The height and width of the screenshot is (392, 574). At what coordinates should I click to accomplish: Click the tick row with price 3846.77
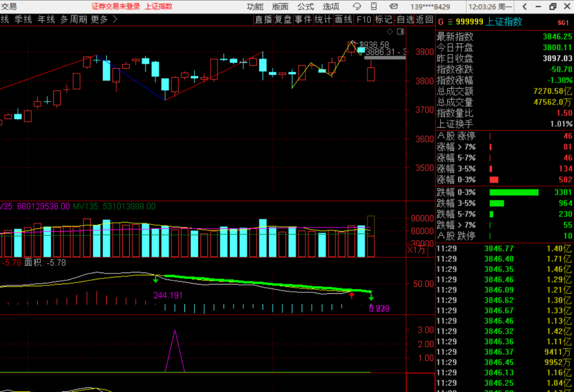[504, 249]
